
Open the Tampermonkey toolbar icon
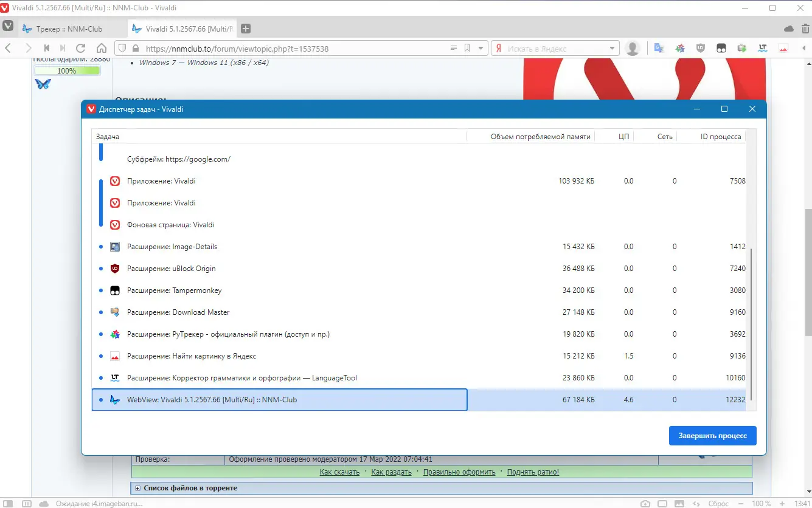[x=721, y=48]
